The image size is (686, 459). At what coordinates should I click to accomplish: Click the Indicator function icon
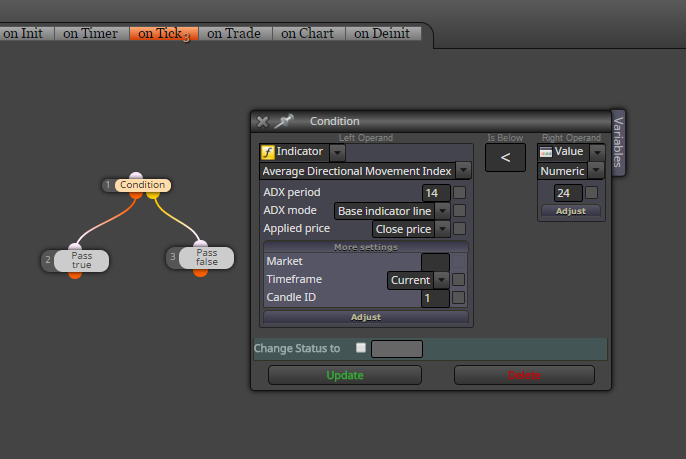pos(268,152)
